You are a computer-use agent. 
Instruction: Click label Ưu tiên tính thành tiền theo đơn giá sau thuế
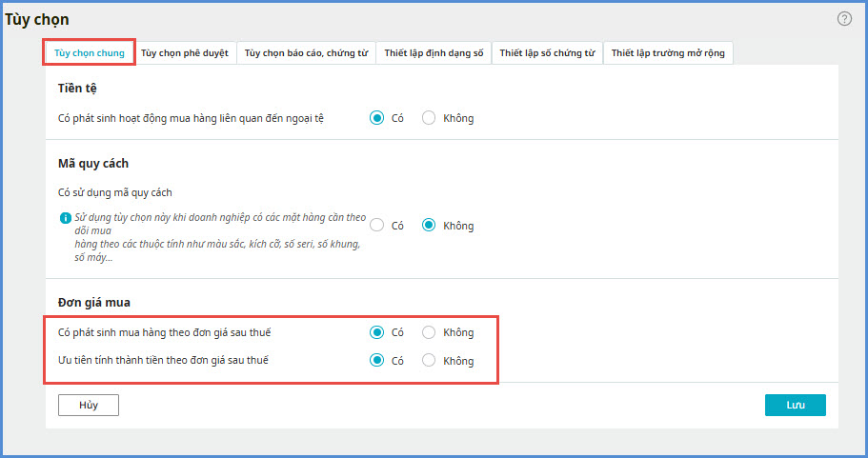coord(163,360)
